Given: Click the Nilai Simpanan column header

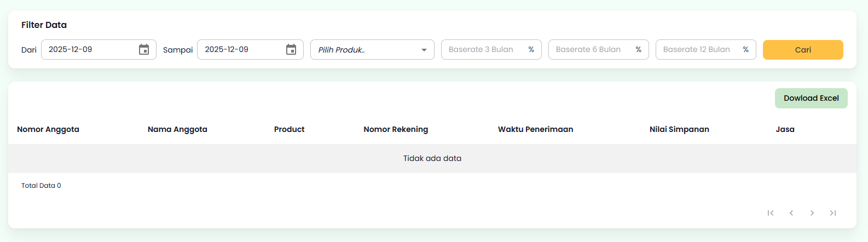Looking at the screenshot, I should click(679, 129).
